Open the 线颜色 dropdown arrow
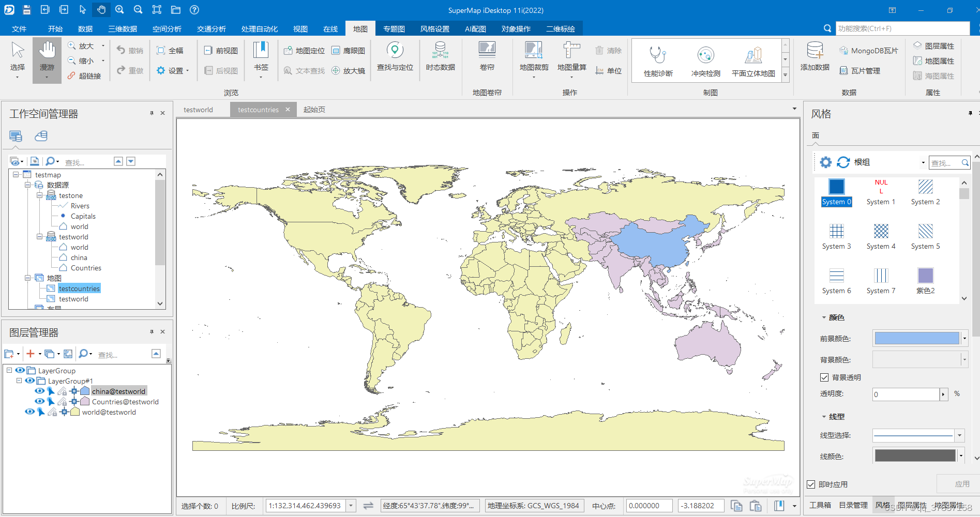 point(961,456)
